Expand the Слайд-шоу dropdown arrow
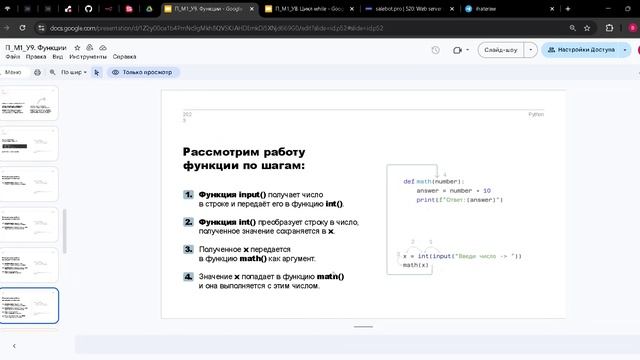Viewport: 640px width, 360px height. [x=531, y=50]
